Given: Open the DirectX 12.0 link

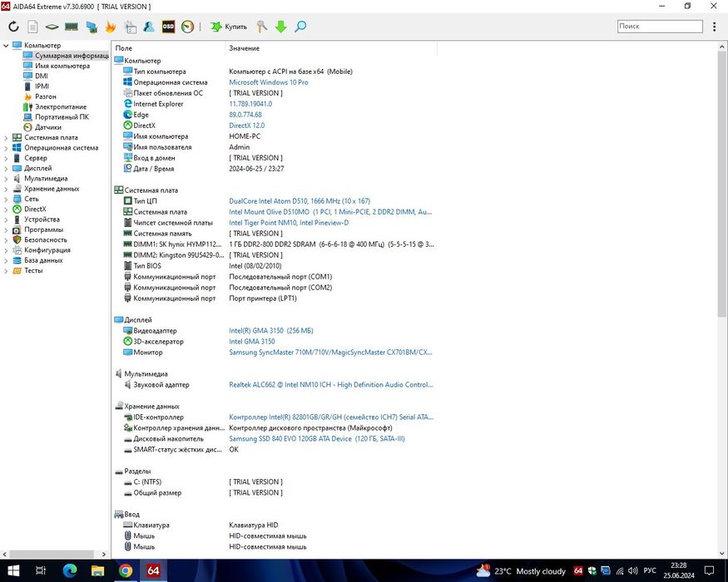Looking at the screenshot, I should [246, 126].
